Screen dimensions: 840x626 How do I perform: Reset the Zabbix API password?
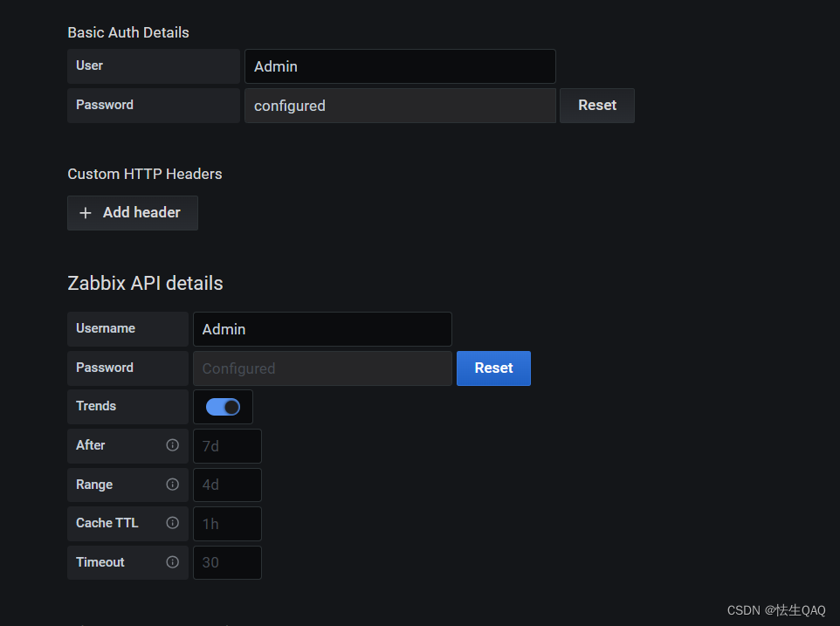(493, 368)
